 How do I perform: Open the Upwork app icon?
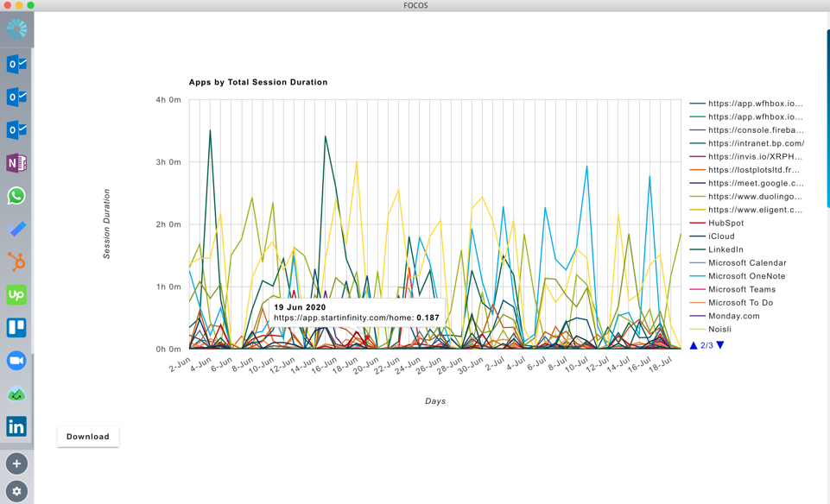[16, 295]
